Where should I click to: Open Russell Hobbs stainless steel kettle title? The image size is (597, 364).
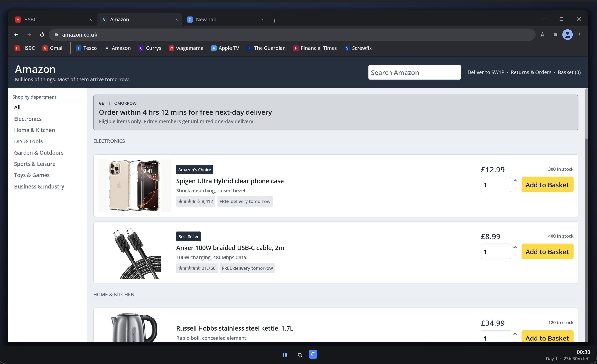[x=235, y=328]
